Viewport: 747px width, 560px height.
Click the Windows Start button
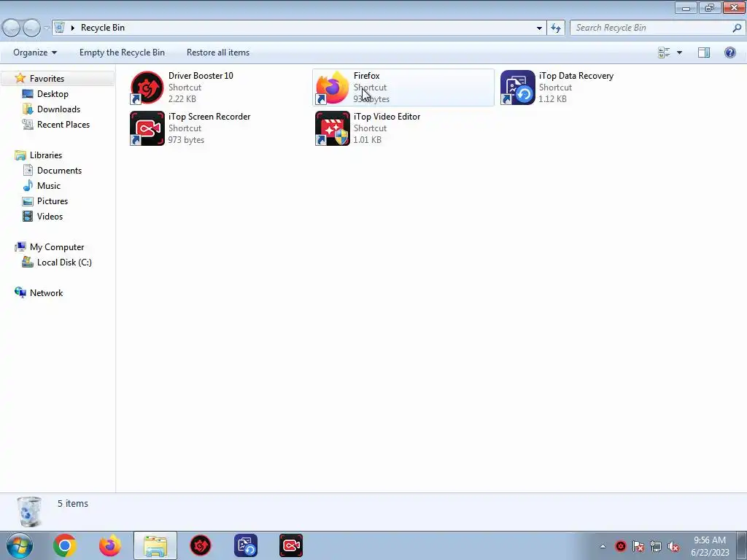click(x=20, y=545)
